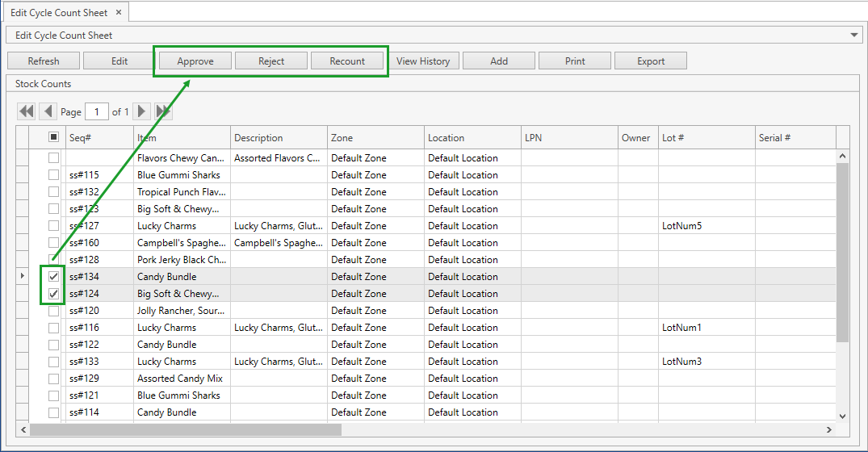Jump to last page arrow

point(163,111)
